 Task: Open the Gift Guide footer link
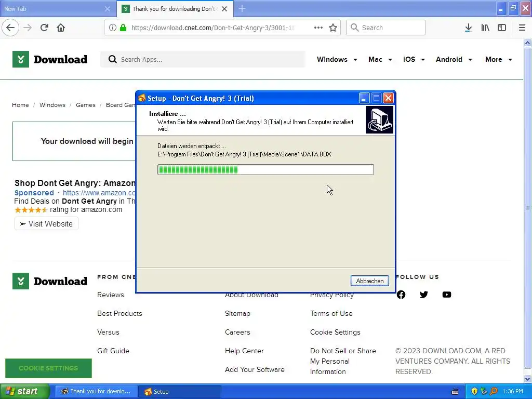click(x=113, y=351)
